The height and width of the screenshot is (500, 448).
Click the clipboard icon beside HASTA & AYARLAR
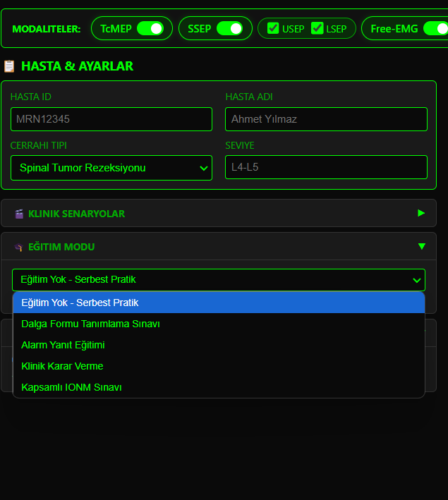pos(9,66)
